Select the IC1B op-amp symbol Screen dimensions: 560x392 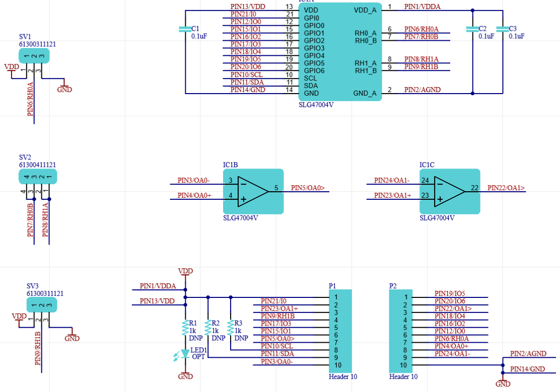pyautogui.click(x=253, y=191)
